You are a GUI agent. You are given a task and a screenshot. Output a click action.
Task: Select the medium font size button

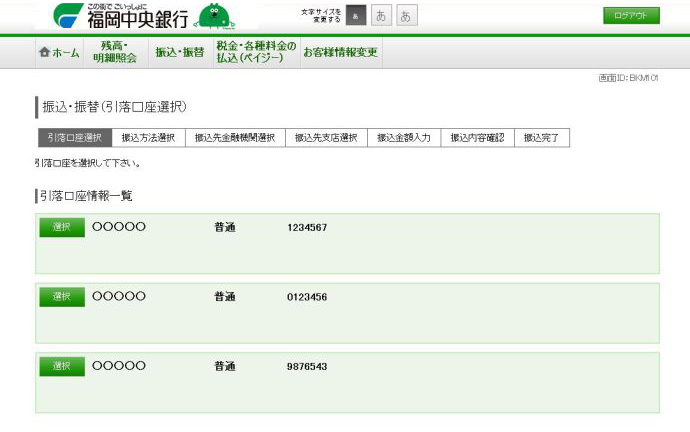pos(382,16)
